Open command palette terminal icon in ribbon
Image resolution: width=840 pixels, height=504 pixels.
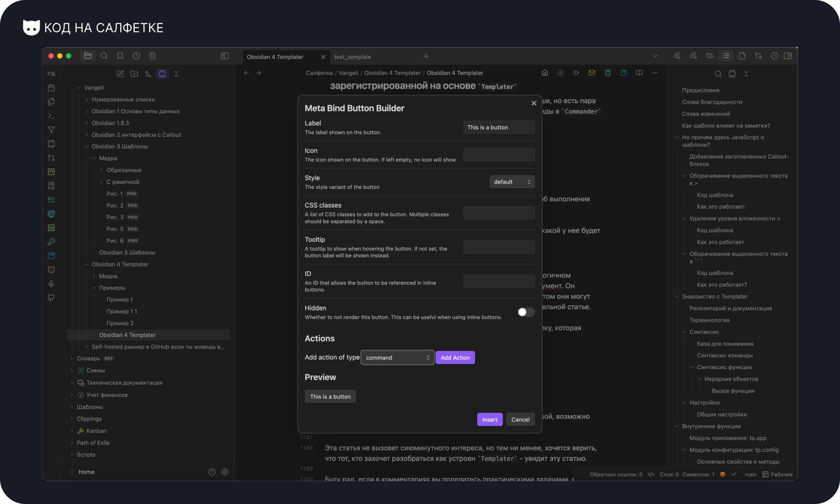(x=51, y=116)
